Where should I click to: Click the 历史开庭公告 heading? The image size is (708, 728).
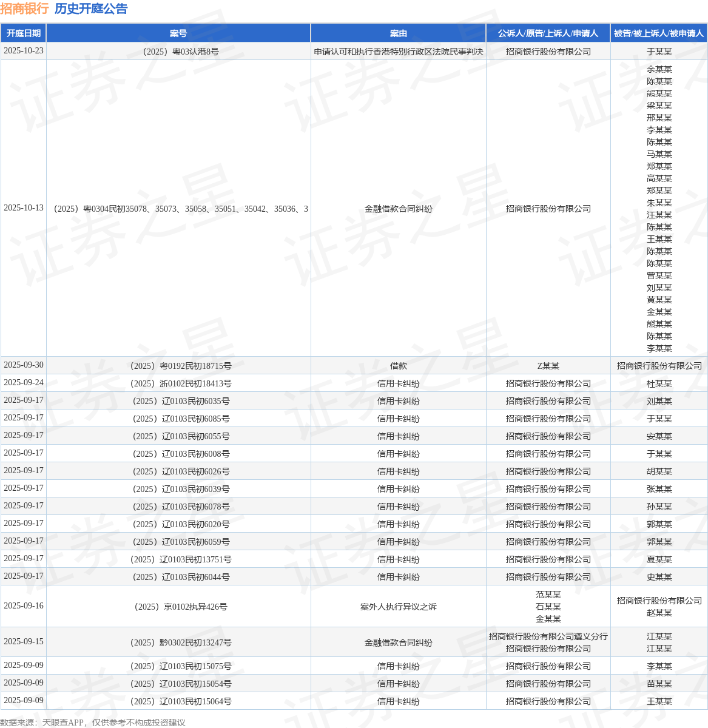coord(91,8)
